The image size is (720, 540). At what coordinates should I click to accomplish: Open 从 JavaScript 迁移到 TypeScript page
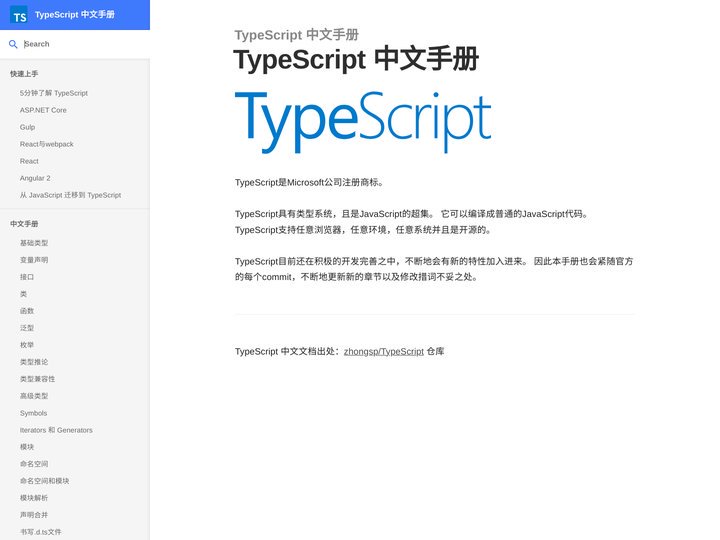point(70,195)
